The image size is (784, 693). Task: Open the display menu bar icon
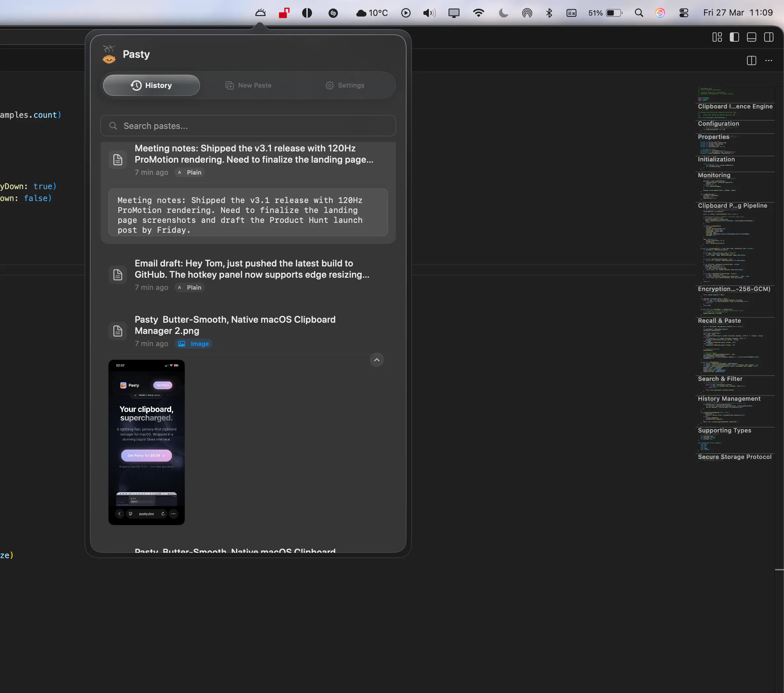454,13
